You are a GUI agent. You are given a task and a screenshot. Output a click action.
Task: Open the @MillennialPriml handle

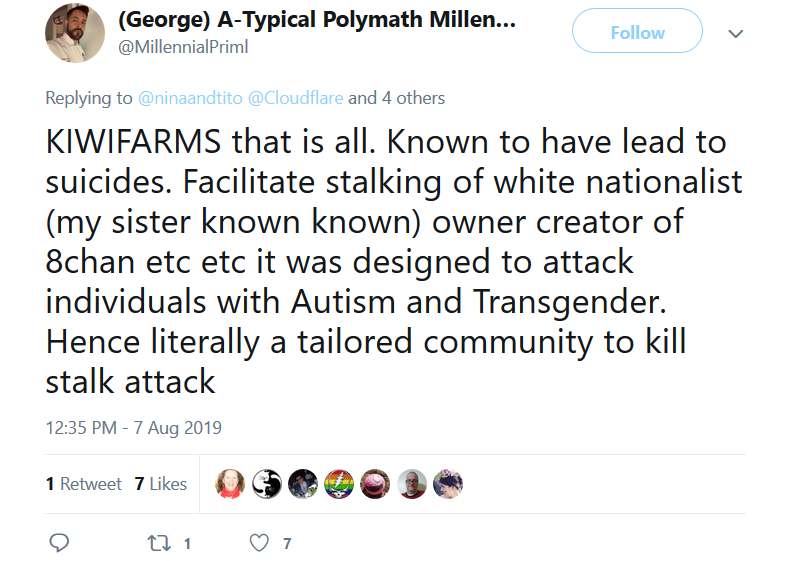(183, 47)
